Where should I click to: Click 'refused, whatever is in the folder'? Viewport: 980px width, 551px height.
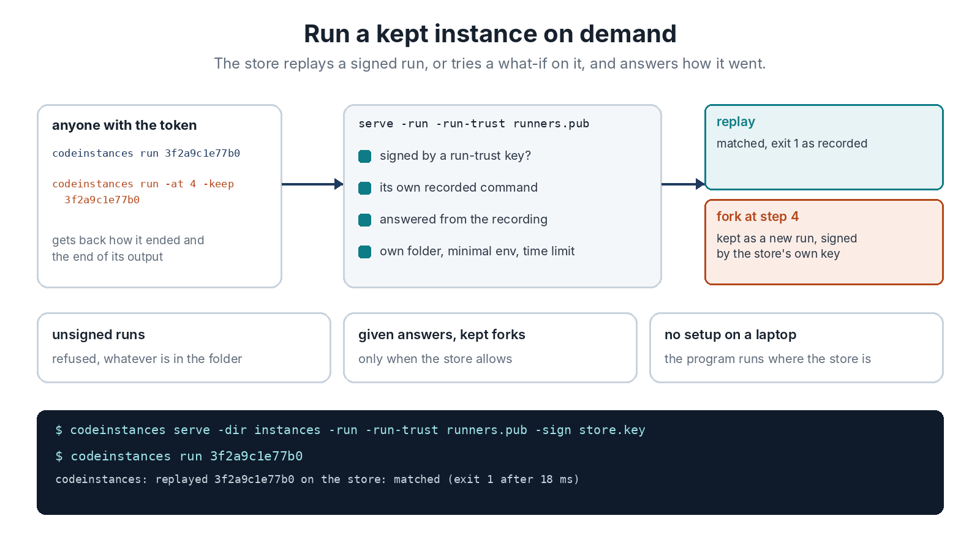coord(147,359)
